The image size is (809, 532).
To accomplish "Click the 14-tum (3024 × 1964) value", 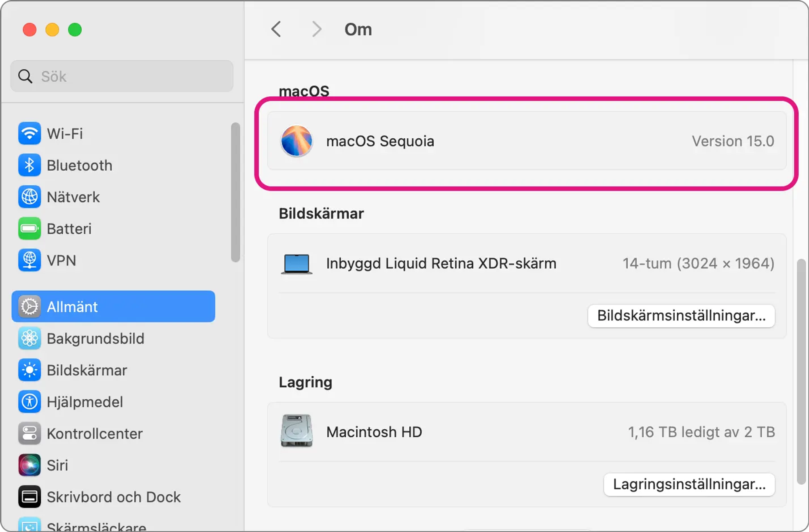I will point(699,263).
